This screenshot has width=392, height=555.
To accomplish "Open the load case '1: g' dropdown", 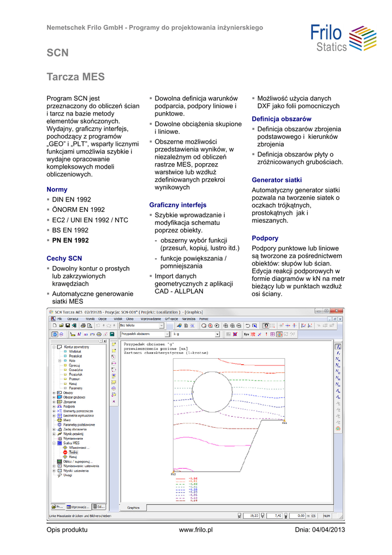I will click(x=217, y=334).
